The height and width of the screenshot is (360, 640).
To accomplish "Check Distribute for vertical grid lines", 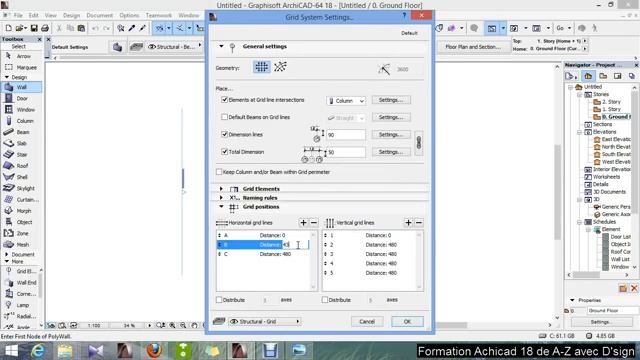I will pyautogui.click(x=325, y=300).
